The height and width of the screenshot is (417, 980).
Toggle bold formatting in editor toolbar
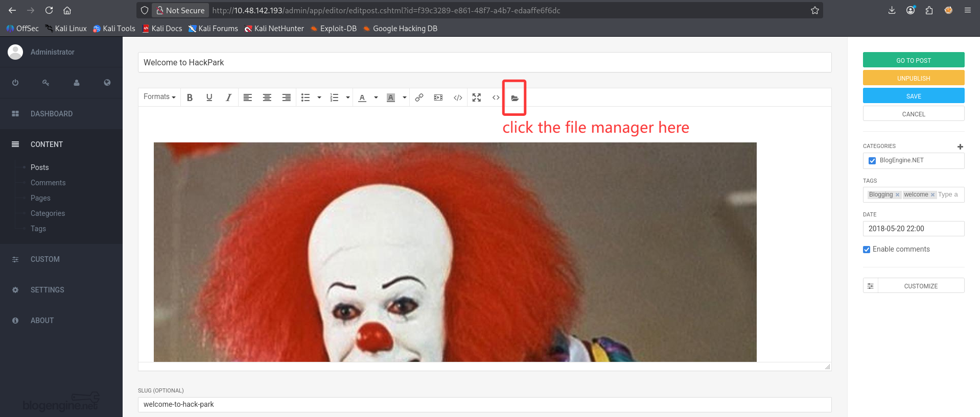pos(190,97)
